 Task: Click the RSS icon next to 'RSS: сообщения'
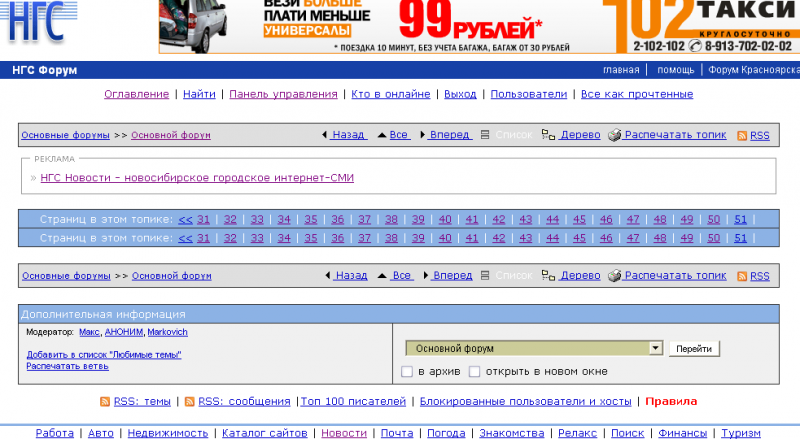tap(189, 401)
